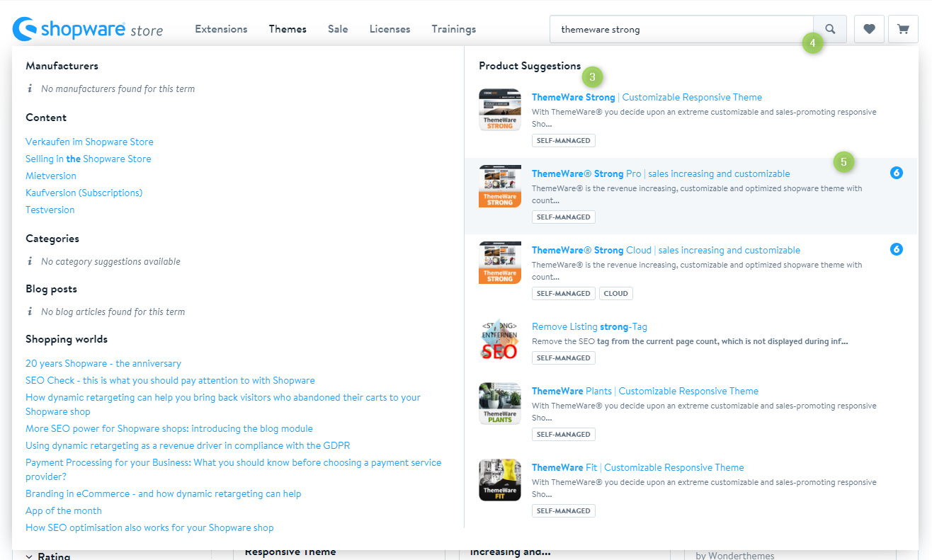The image size is (932, 560).
Task: Click SELF-MANAGED tag under first ThemeWare Strong
Action: coord(564,140)
